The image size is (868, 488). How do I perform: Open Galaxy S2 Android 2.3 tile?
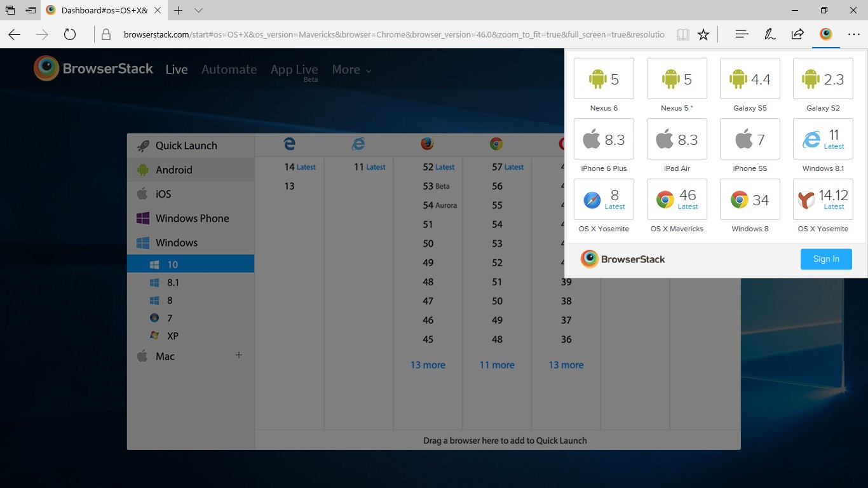point(823,79)
